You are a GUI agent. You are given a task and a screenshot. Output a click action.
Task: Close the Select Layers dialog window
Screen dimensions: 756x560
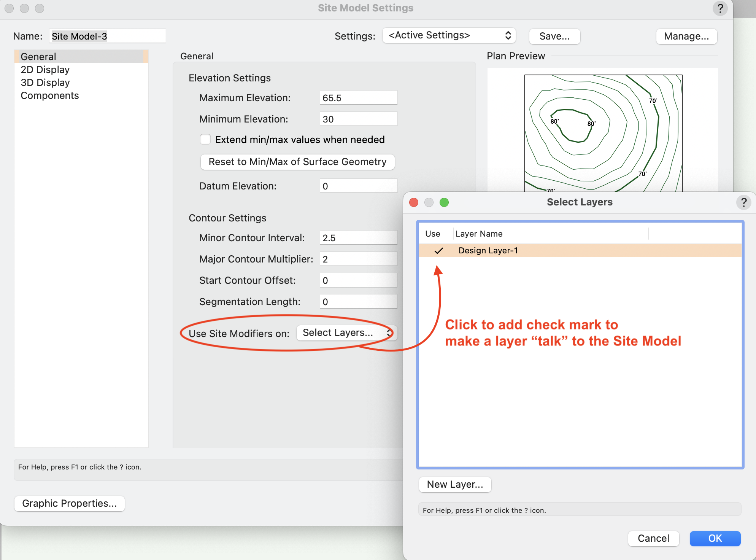click(414, 202)
